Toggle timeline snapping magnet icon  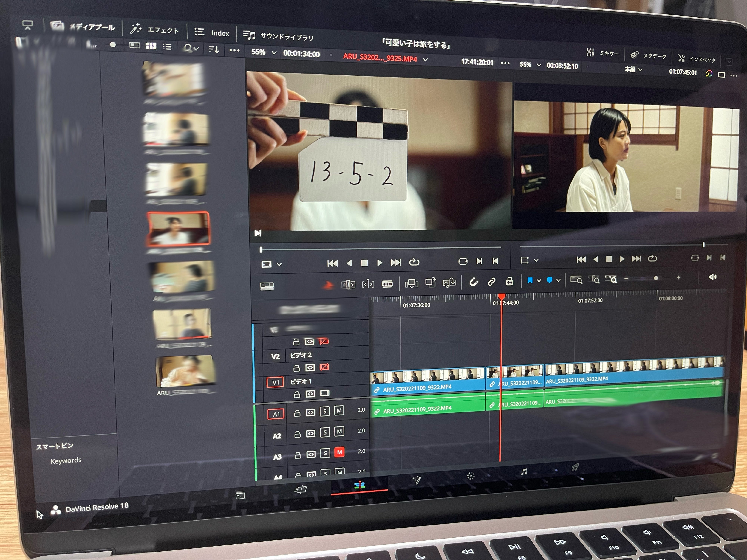point(474,282)
